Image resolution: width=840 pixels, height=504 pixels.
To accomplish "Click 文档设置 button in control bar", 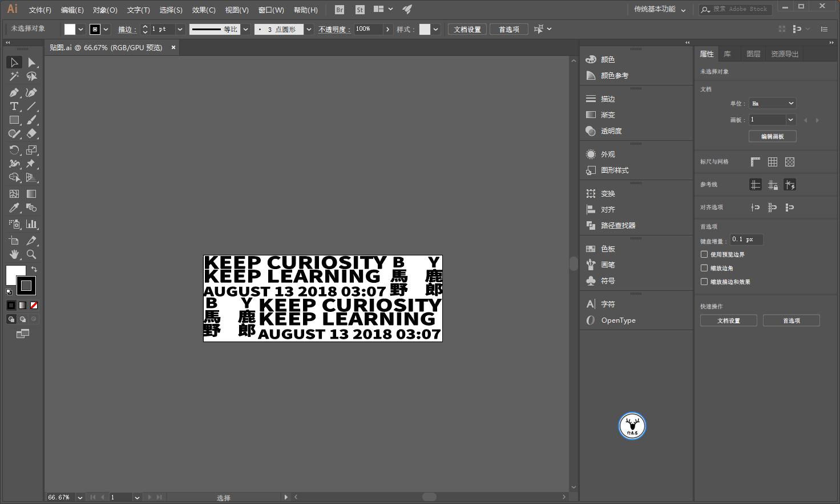I will [x=467, y=29].
